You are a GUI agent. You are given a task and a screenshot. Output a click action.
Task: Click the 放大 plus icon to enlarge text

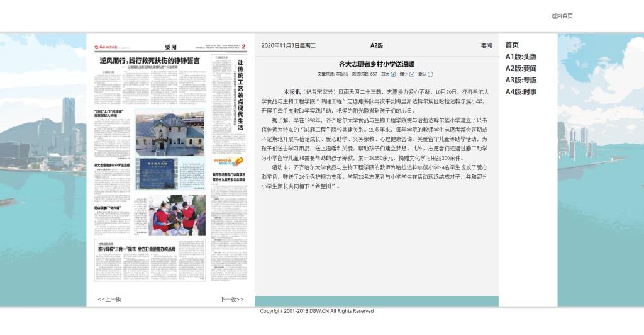tap(394, 74)
